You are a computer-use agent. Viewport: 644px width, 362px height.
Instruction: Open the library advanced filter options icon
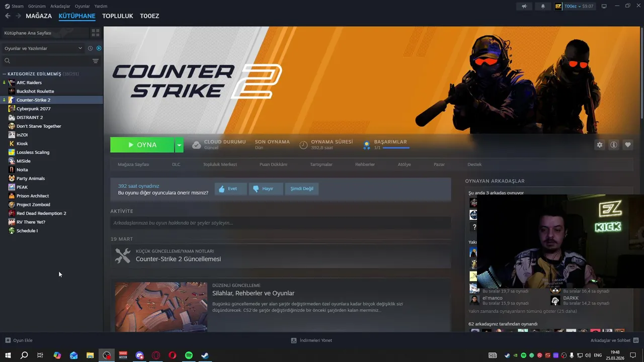[96, 61]
